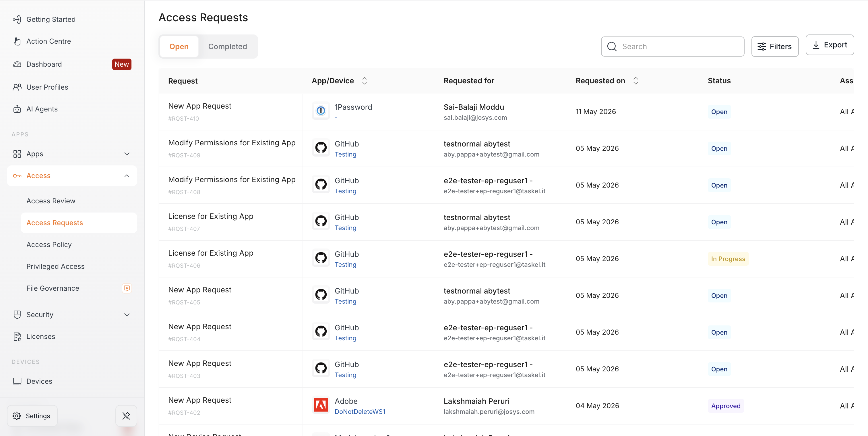Click the request ID #RQST-407
Image resolution: width=868 pixels, height=436 pixels.
pyautogui.click(x=184, y=229)
